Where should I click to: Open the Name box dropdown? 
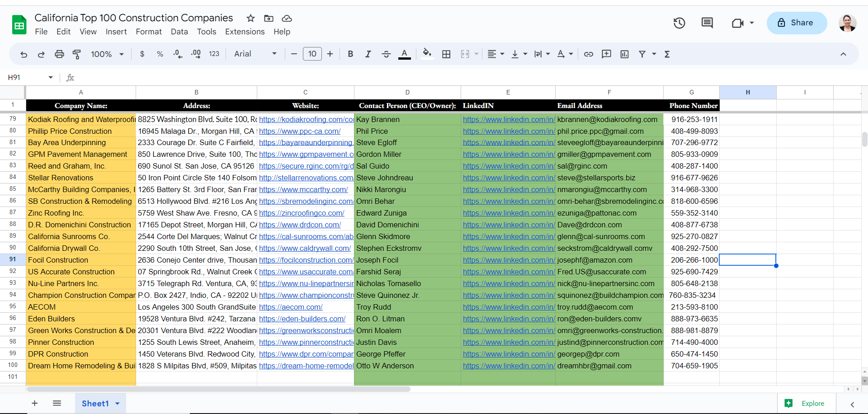click(51, 77)
